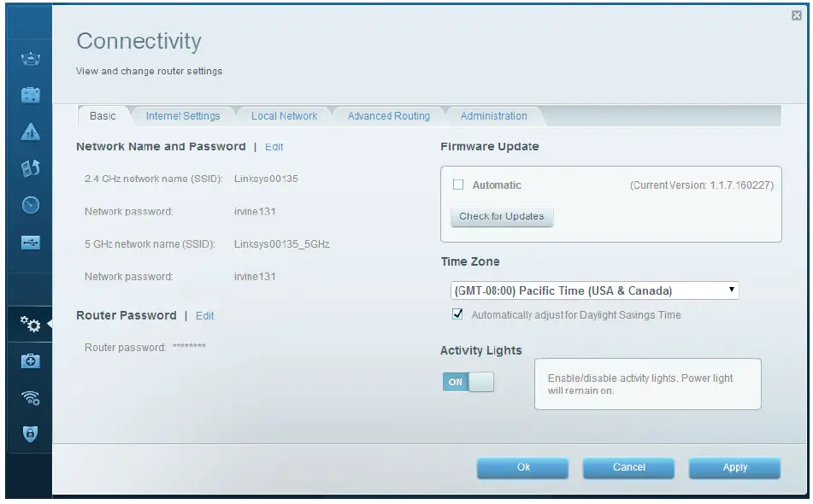The image size is (813, 504).
Task: Open the Administration tab
Action: pos(493,115)
